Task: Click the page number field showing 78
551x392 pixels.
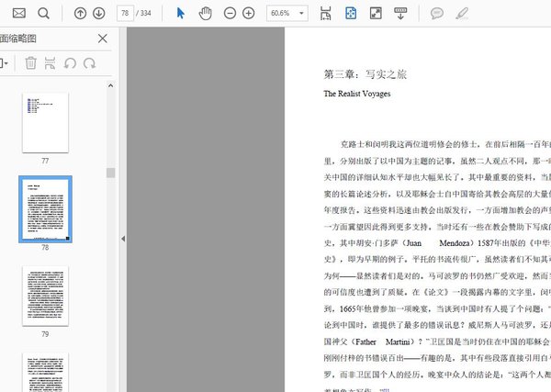Action: pos(125,14)
